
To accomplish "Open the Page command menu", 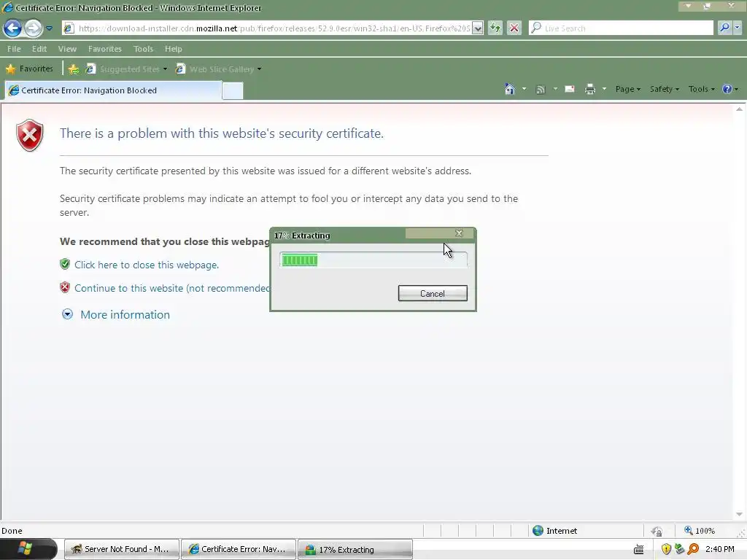I will (627, 89).
